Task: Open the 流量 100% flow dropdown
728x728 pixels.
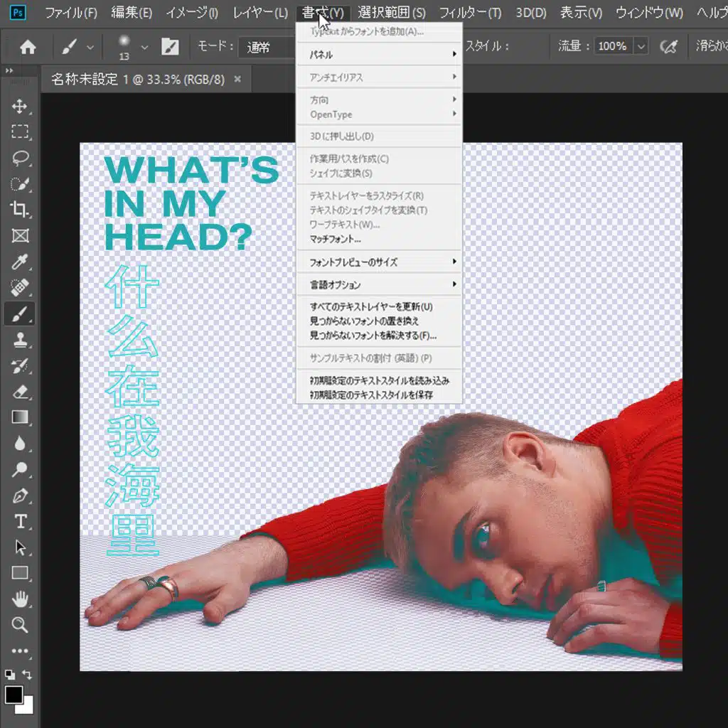Action: (640, 46)
